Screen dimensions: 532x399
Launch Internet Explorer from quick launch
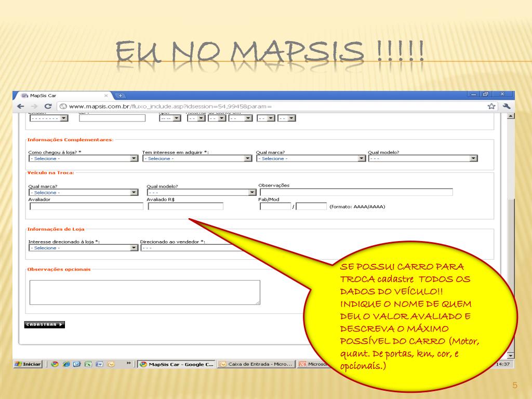[66, 364]
